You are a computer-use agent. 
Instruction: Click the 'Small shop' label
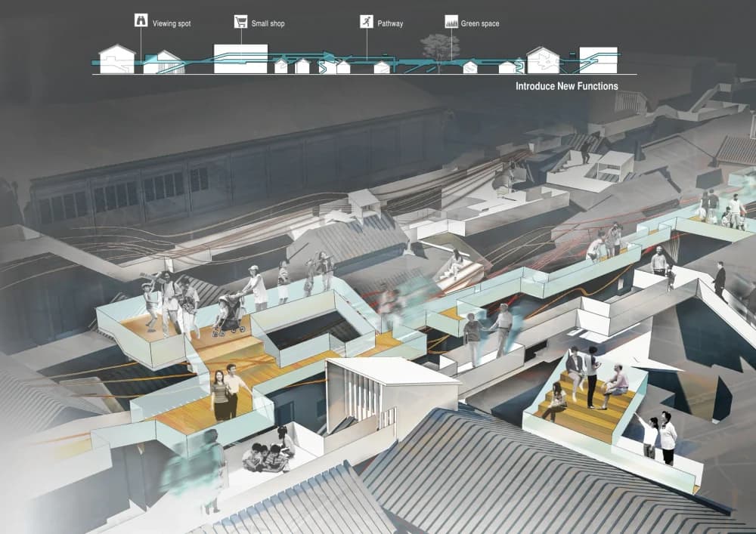(x=268, y=23)
